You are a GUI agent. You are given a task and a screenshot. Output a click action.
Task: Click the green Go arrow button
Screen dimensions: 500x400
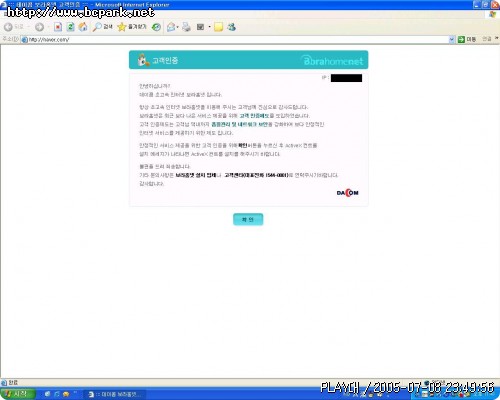pyautogui.click(x=461, y=39)
